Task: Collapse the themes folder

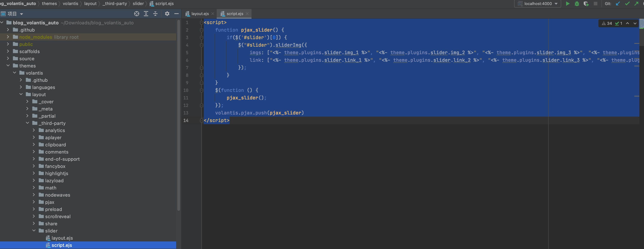Action: (x=8, y=66)
